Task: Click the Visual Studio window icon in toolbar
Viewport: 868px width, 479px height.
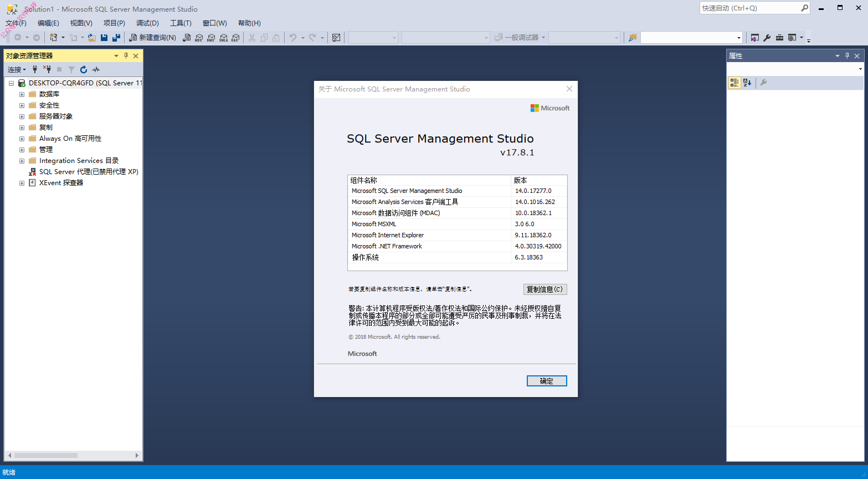Action: coord(754,38)
